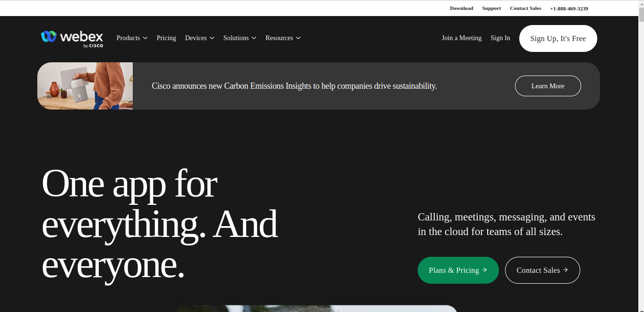Screen dimensions: 644x312
Task: Click the arrow icon in outlined Contact Sales
Action: point(566,270)
